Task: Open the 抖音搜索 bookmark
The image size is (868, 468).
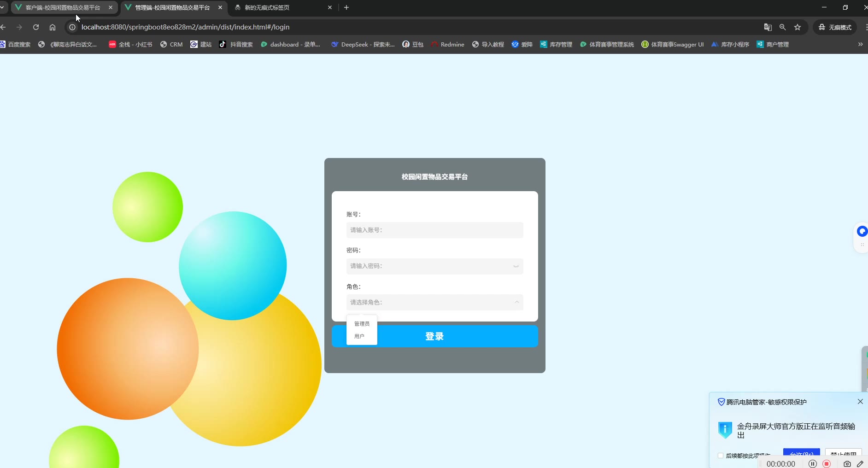Action: pos(236,44)
